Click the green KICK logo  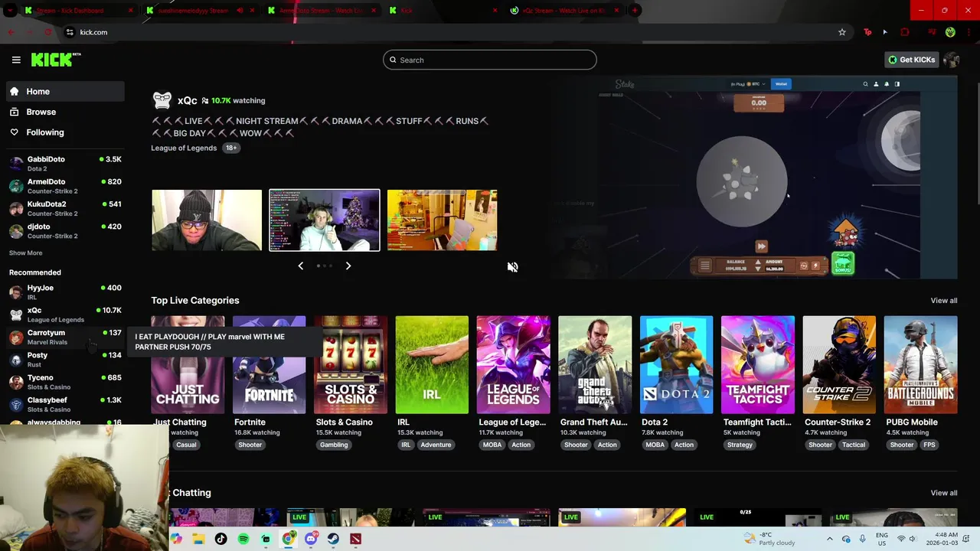(55, 60)
